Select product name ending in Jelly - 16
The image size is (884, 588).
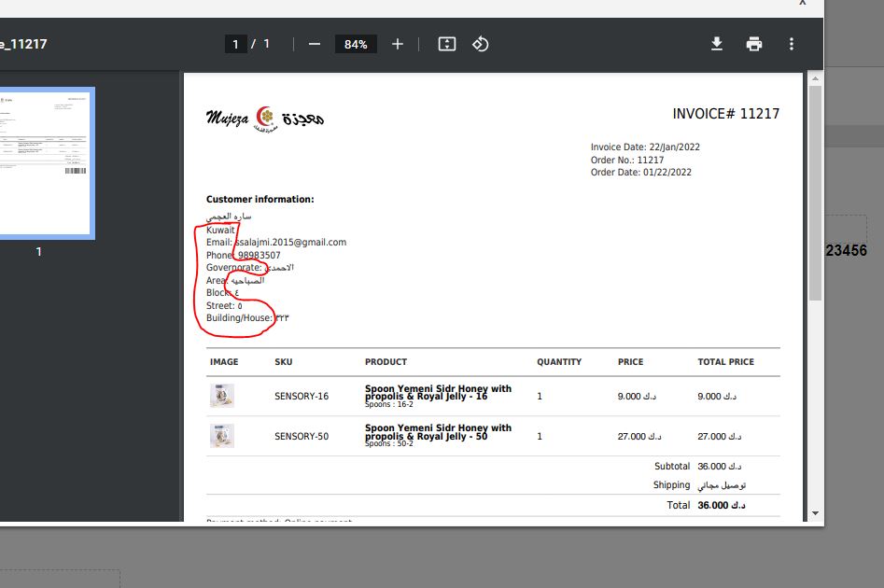click(438, 392)
